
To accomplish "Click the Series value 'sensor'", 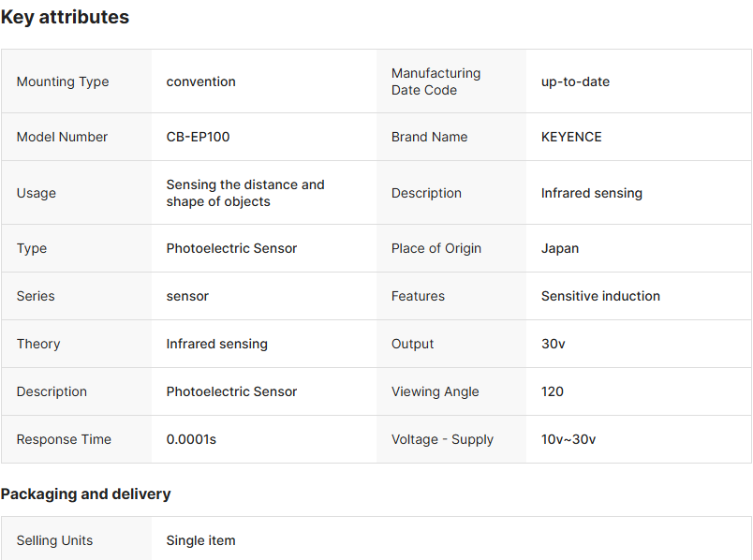I will point(187,296).
